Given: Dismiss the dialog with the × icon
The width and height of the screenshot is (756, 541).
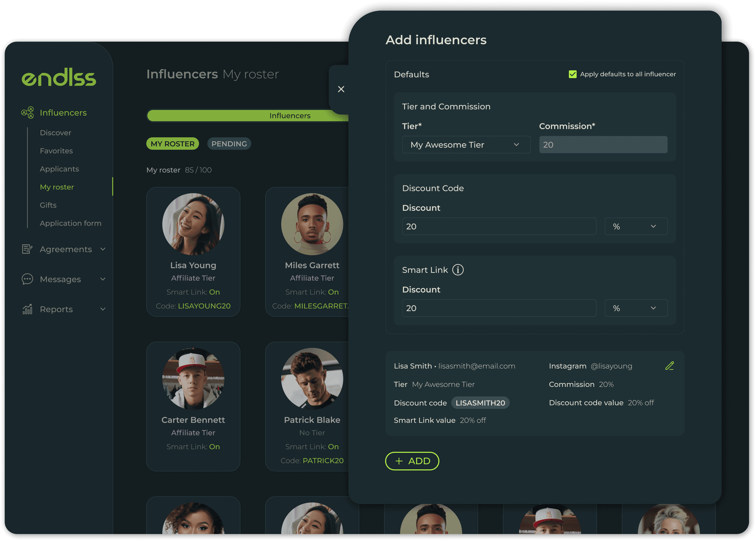Looking at the screenshot, I should tap(341, 89).
